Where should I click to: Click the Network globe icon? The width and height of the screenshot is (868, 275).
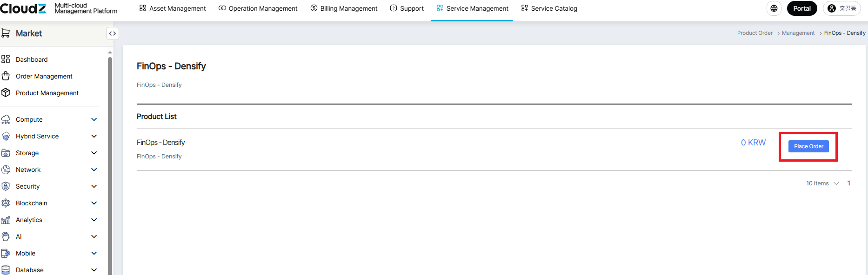pyautogui.click(x=6, y=170)
